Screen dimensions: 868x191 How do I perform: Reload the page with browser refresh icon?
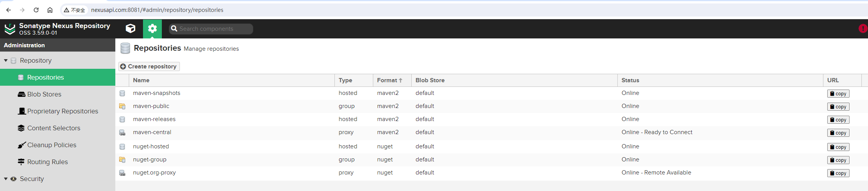pos(36,10)
